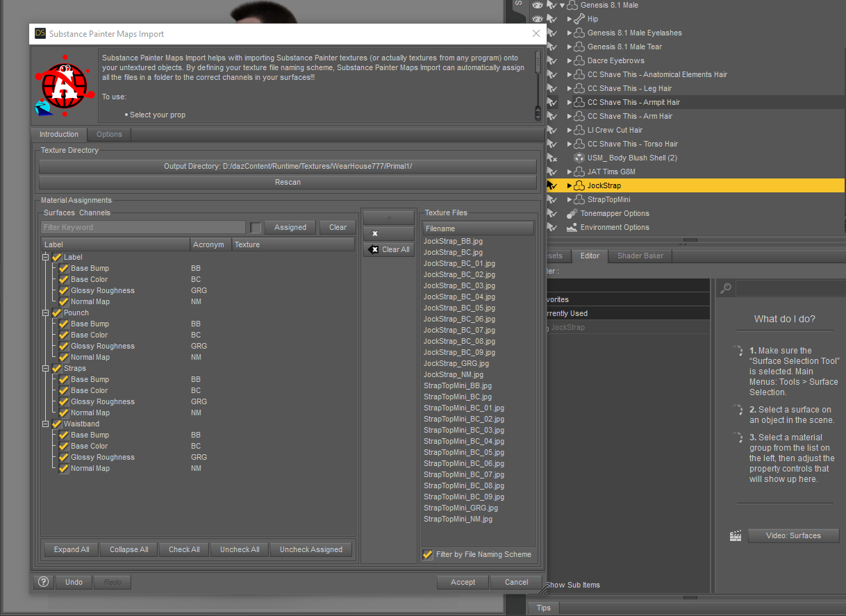
Task: Click the CC Shave This - Leg Hair figure icon
Action: (579, 88)
